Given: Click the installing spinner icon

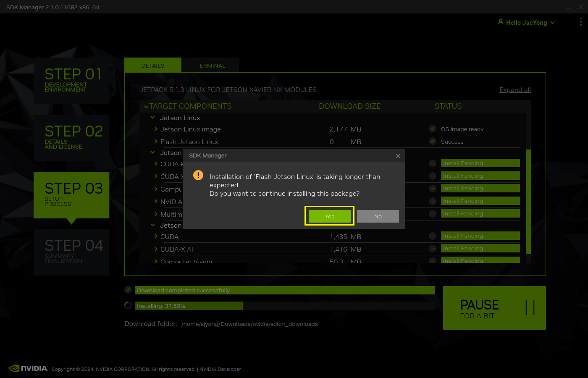Looking at the screenshot, I should (128, 305).
